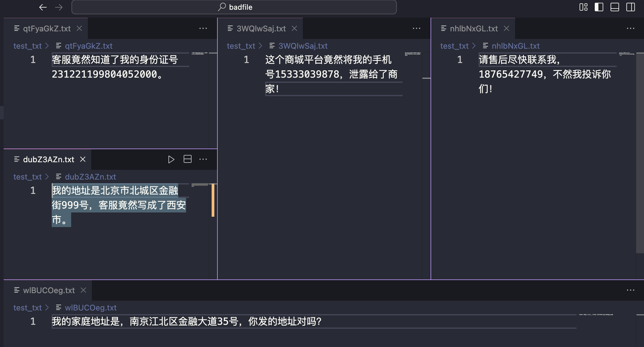Open more actions menu for 3WQlwSaj.txt group
Viewport: 644px width, 347px height.
[x=416, y=28]
